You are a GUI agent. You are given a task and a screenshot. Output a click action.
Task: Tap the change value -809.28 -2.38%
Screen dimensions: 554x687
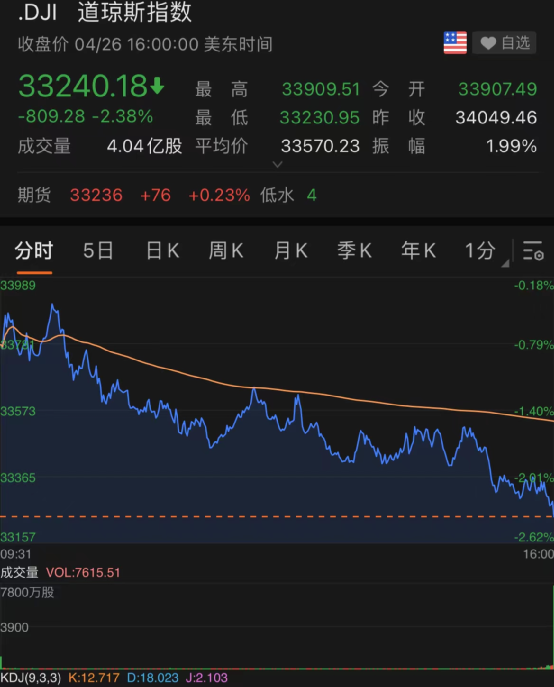pyautogui.click(x=85, y=117)
